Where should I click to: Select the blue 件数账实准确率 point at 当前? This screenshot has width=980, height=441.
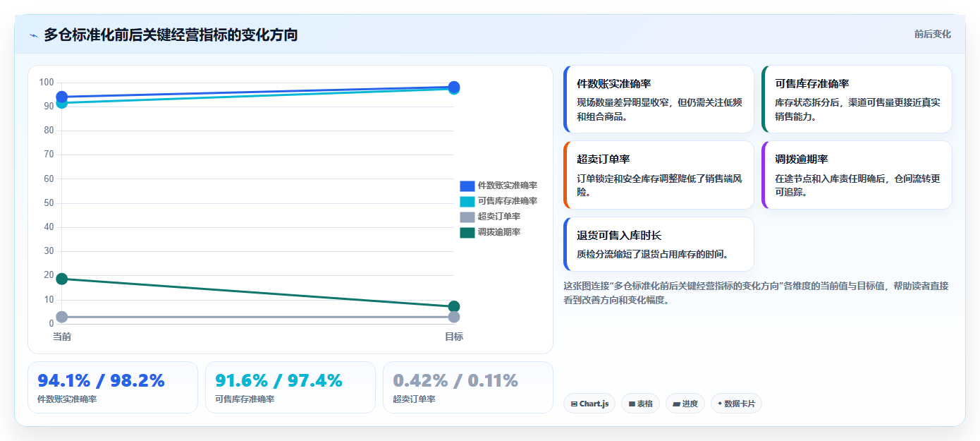point(62,97)
